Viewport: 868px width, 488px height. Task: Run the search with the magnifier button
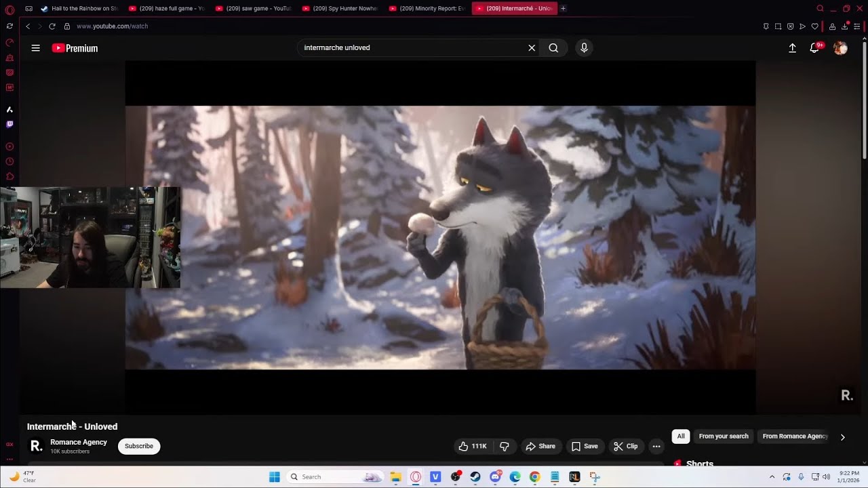(553, 48)
